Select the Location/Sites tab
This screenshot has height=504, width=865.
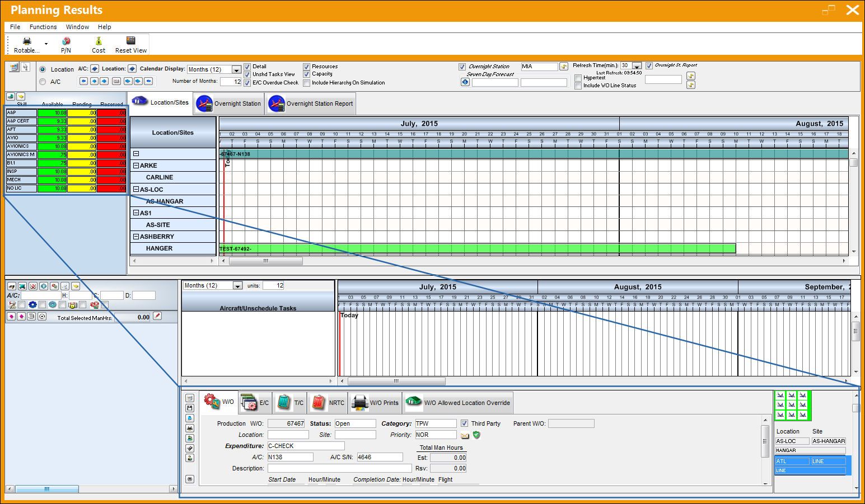pos(161,102)
